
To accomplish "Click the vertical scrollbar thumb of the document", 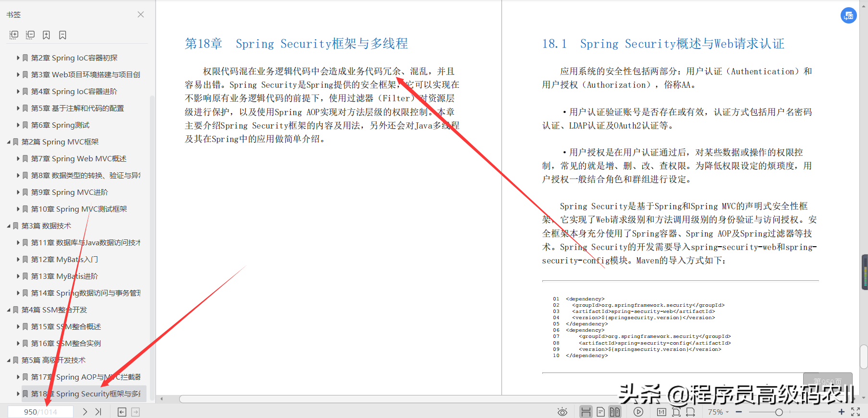I will click(864, 357).
